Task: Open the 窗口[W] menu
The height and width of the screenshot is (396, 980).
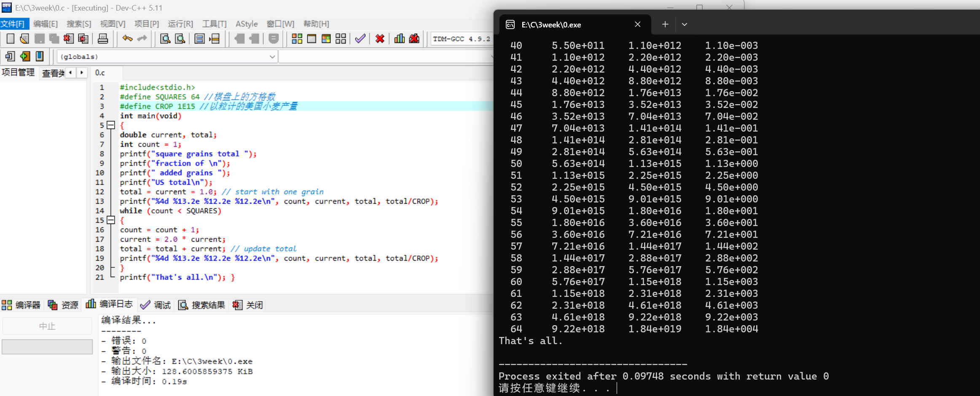Action: [x=280, y=24]
